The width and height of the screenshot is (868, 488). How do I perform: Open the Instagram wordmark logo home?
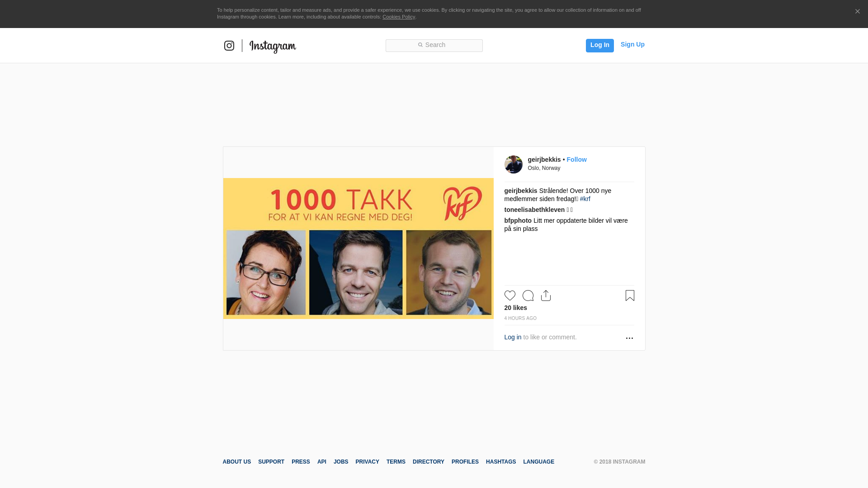[273, 47]
